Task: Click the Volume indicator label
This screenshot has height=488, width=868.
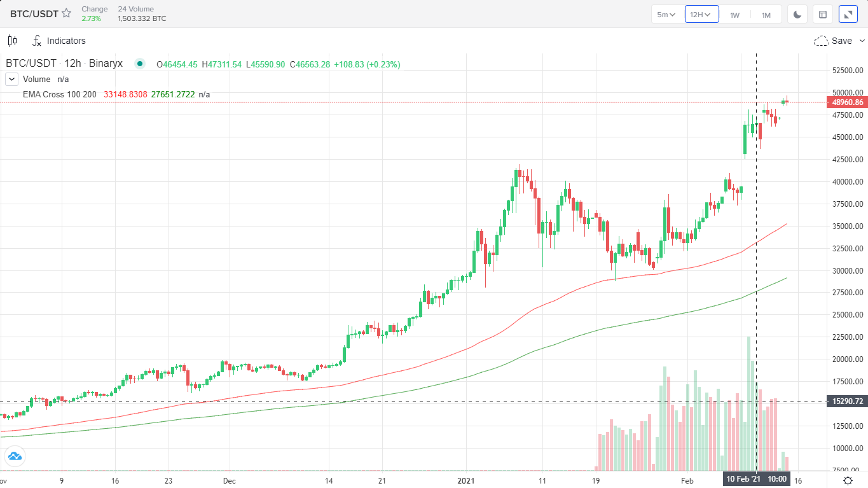Action: click(36, 80)
